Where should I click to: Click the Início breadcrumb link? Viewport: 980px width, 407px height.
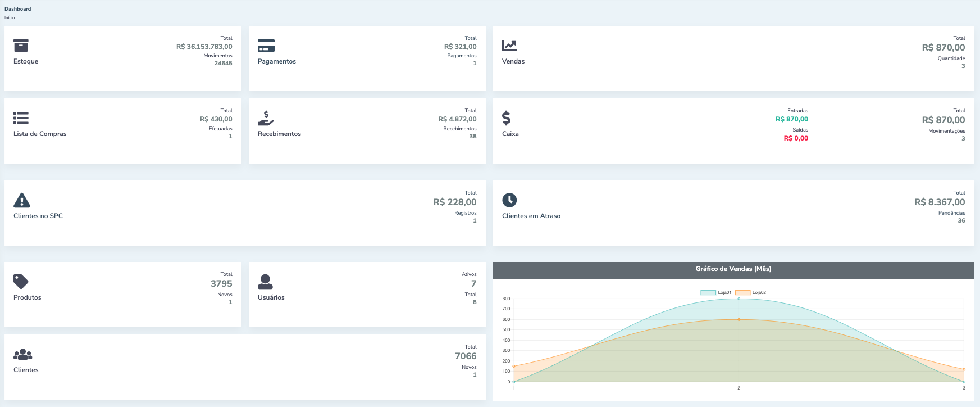[10, 18]
